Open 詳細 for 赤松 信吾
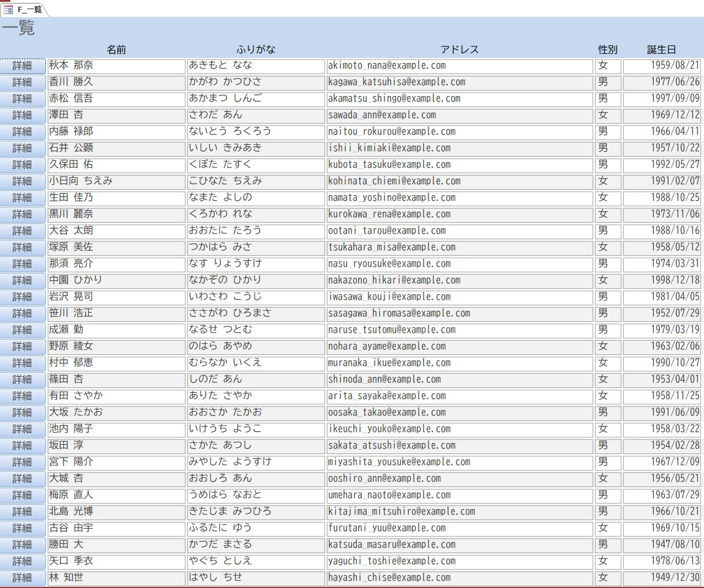This screenshot has width=704, height=588. (23, 99)
